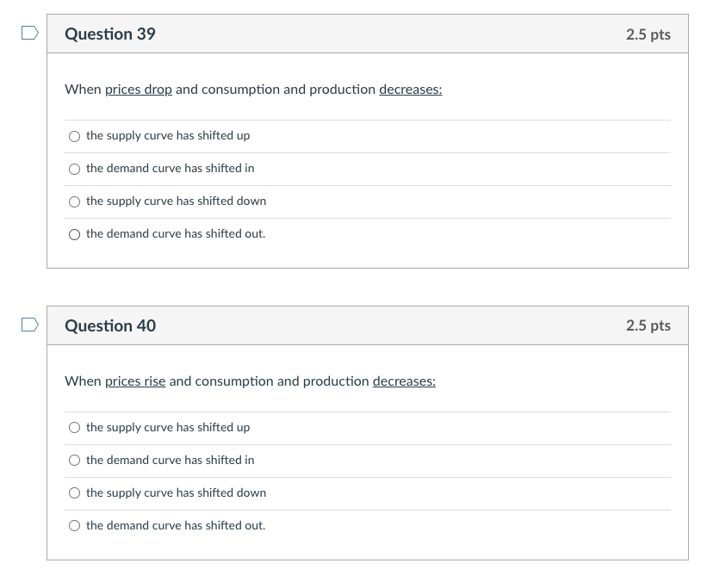Click the 'decreases:' underlined word in Question 40
The height and width of the screenshot is (588, 726).
click(404, 381)
